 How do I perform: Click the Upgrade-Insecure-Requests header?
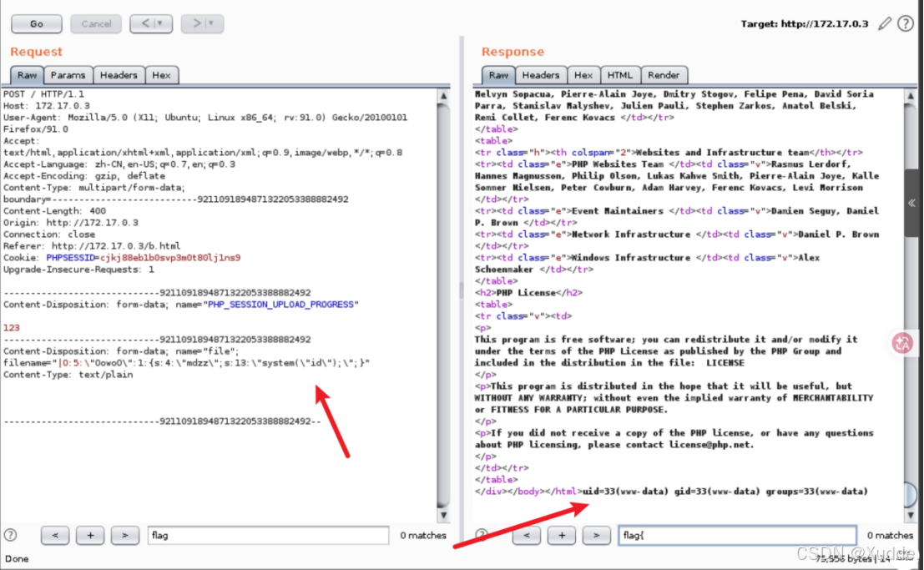(78, 270)
